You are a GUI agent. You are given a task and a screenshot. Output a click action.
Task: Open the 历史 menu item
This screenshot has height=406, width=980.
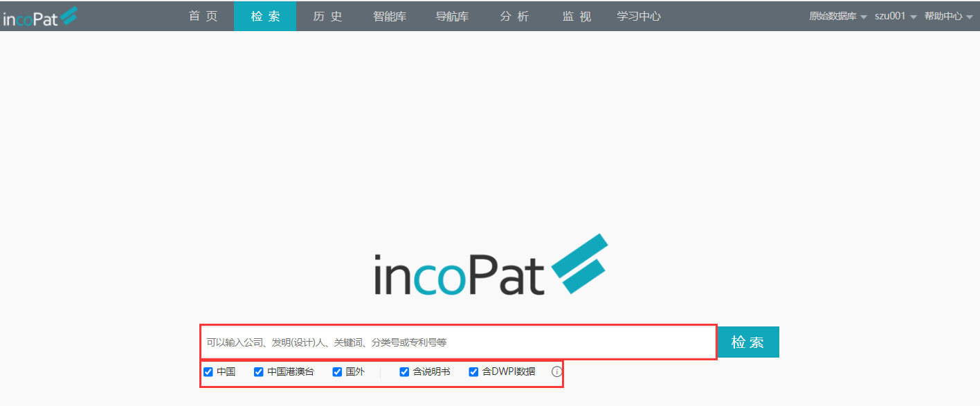pos(327,17)
